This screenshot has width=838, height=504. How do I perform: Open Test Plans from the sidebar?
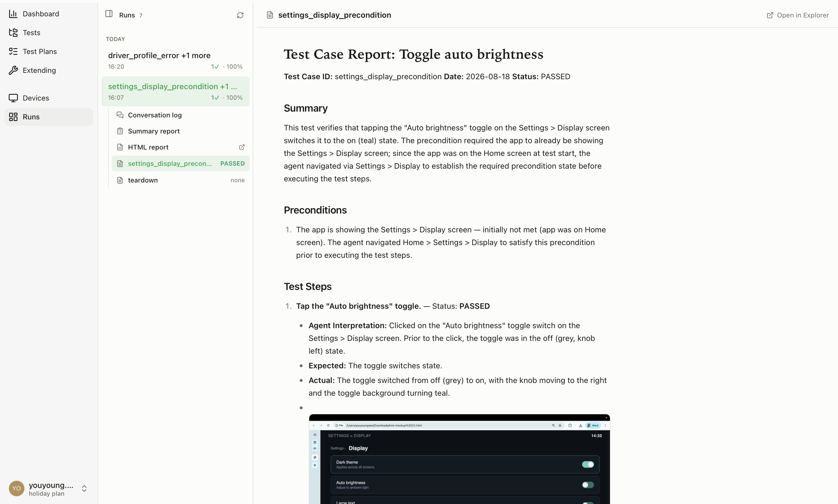pos(48,52)
